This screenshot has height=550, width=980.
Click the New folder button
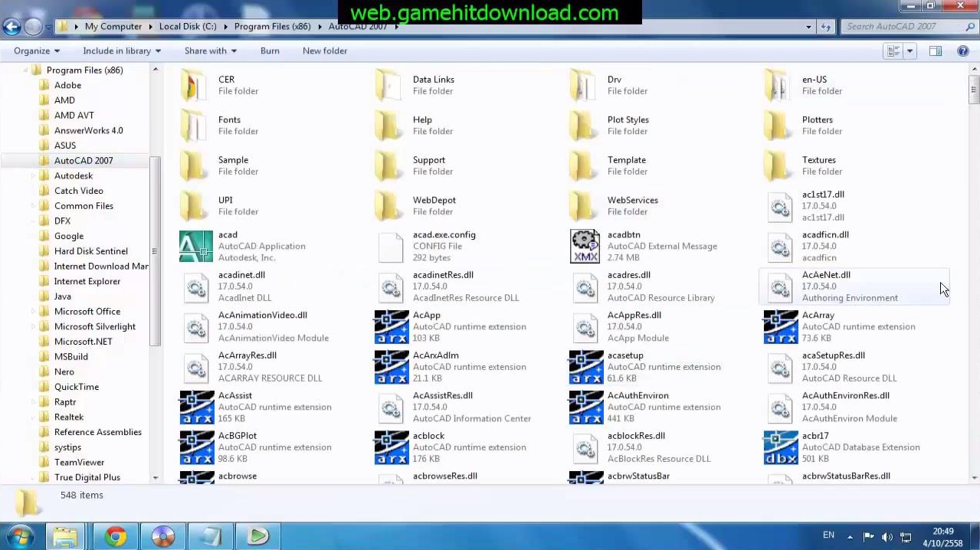point(325,51)
